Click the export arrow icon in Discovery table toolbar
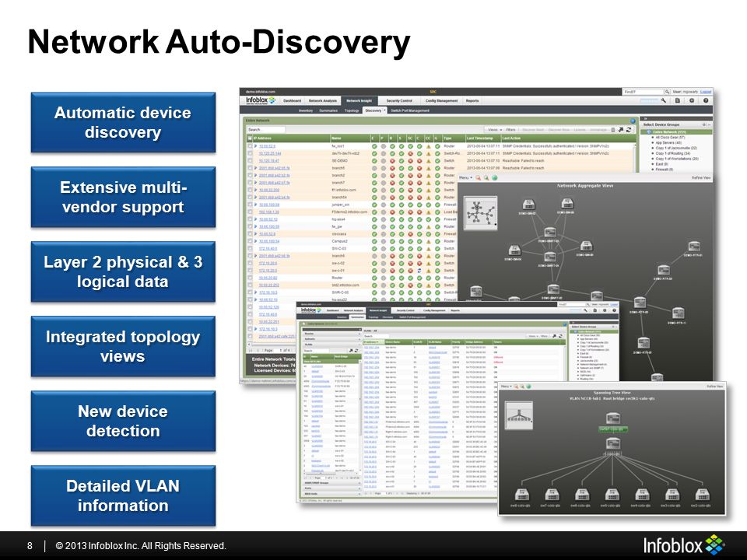Image resolution: width=747 pixels, height=560 pixels. (621, 130)
